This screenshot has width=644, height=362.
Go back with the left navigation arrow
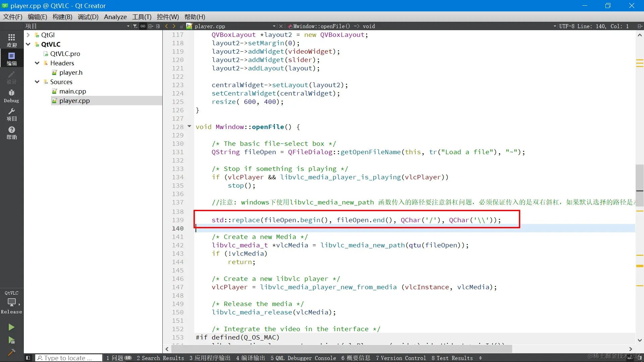[x=167, y=26]
